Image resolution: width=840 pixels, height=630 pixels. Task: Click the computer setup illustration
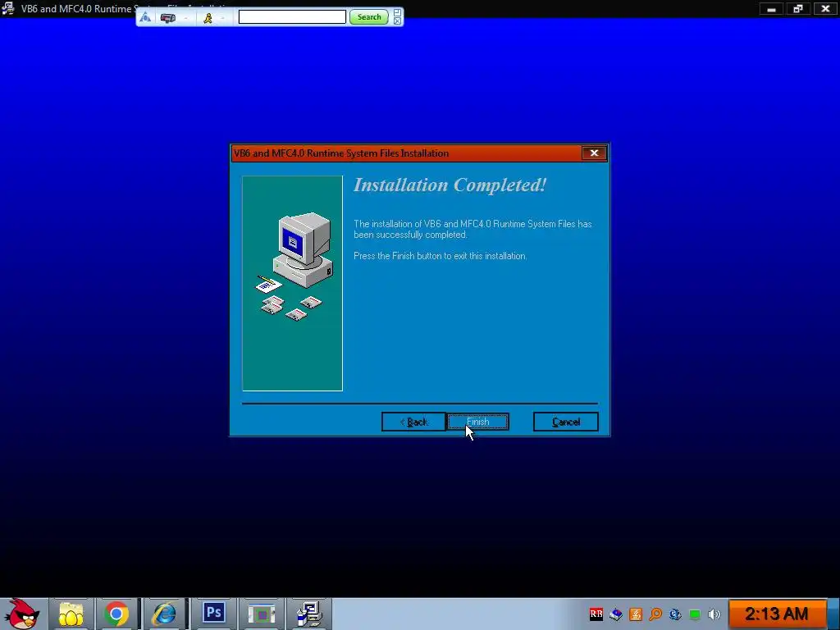[x=293, y=283]
